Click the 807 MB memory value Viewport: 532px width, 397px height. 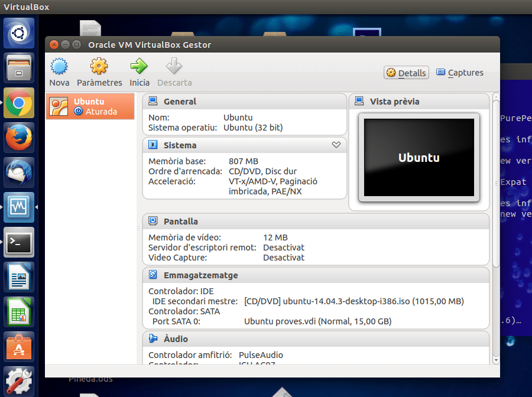pyautogui.click(x=244, y=161)
